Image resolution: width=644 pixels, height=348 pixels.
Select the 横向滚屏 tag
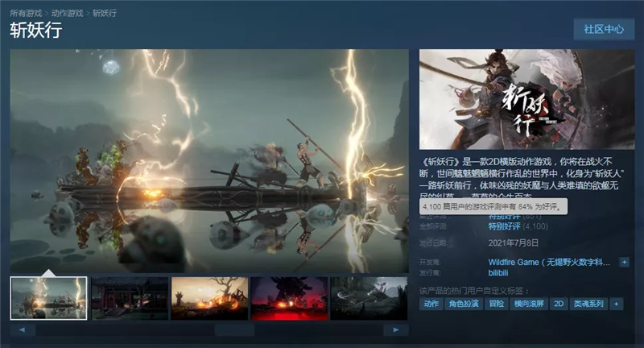[529, 304]
